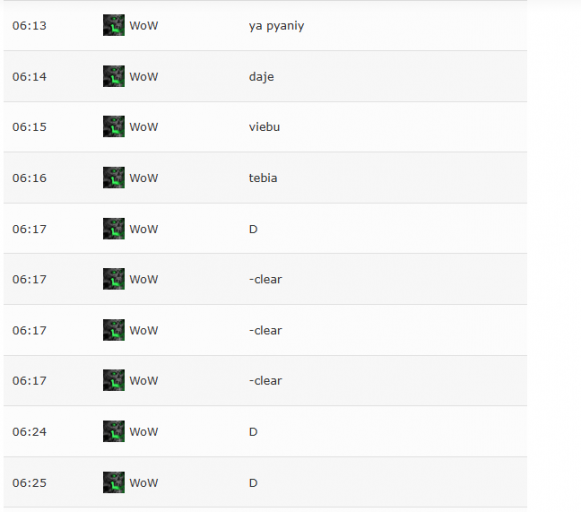Click WoW player name beside "daje"

coord(144,77)
